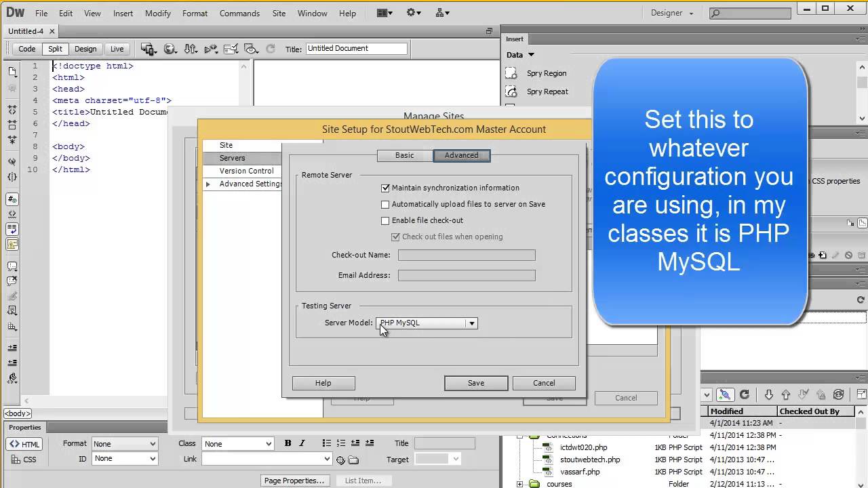This screenshot has width=868, height=488.
Task: Open the Commands menu
Action: [239, 13]
